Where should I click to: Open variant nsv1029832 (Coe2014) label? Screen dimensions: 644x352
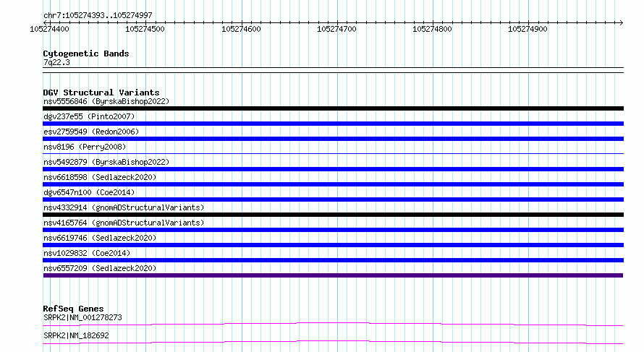tap(87, 253)
